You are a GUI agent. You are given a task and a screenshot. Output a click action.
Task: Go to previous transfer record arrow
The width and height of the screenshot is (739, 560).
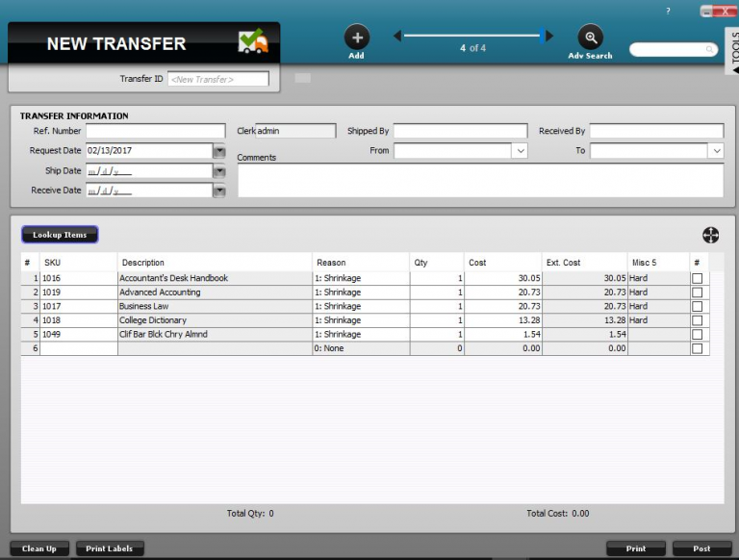[x=397, y=37]
